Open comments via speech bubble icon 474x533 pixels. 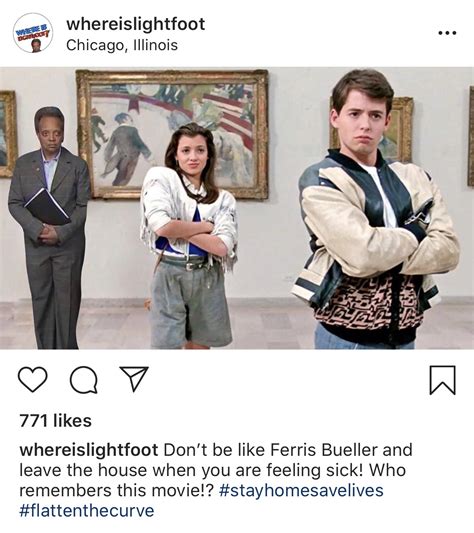tap(84, 380)
